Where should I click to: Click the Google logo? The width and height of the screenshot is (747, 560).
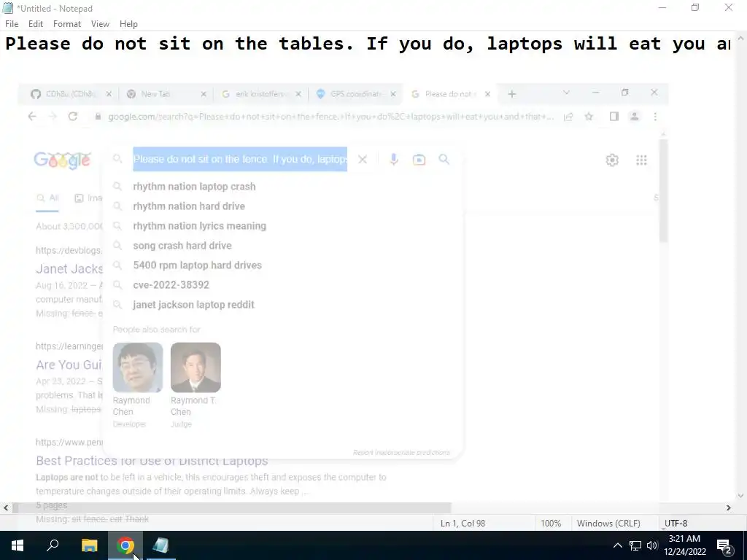pyautogui.click(x=63, y=160)
